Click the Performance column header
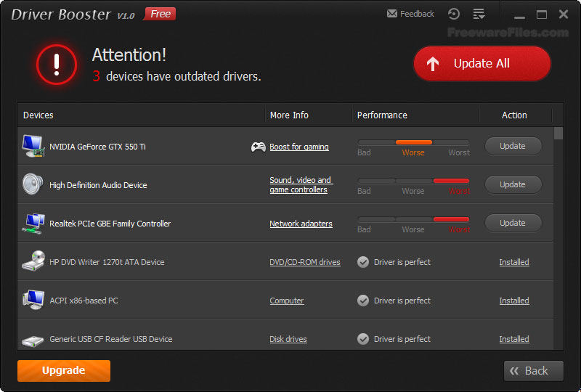Screen dimensions: 581x392 pyautogui.click(x=382, y=115)
